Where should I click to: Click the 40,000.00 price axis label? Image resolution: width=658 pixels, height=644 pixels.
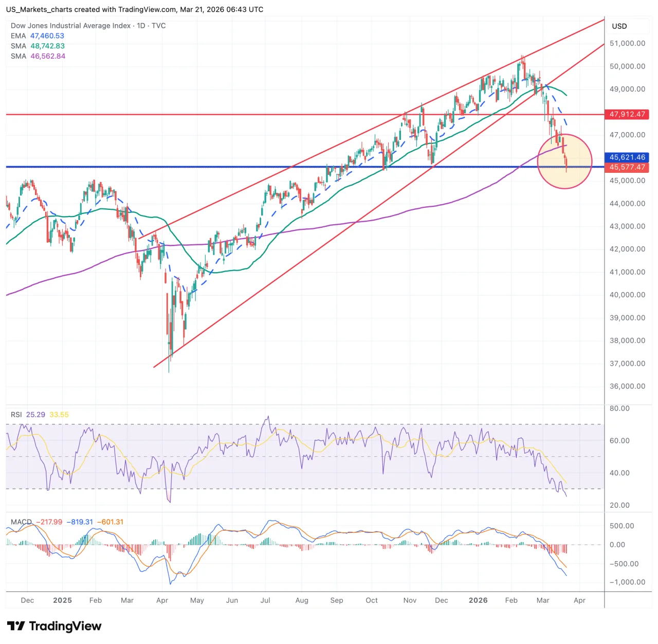point(627,295)
